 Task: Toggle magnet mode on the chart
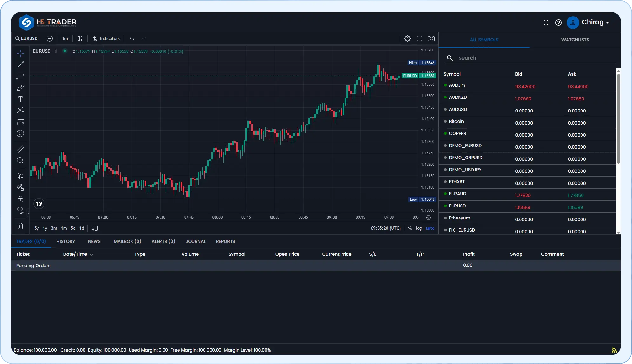pyautogui.click(x=20, y=176)
